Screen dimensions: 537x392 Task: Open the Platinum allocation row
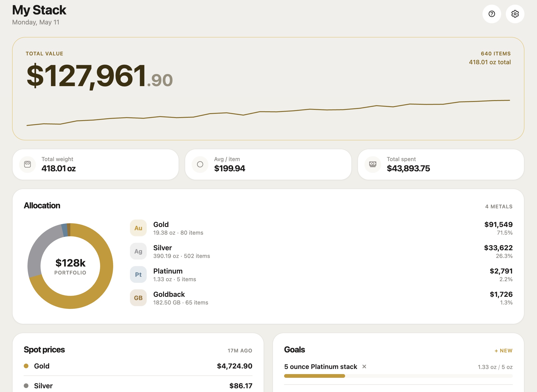(321, 274)
